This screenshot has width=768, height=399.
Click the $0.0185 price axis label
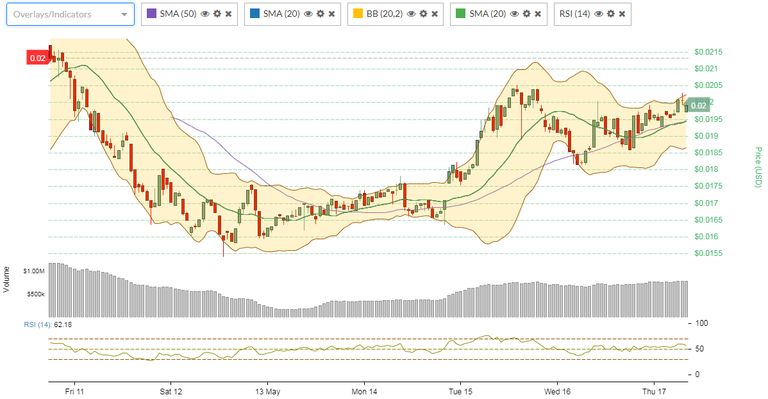(x=708, y=152)
